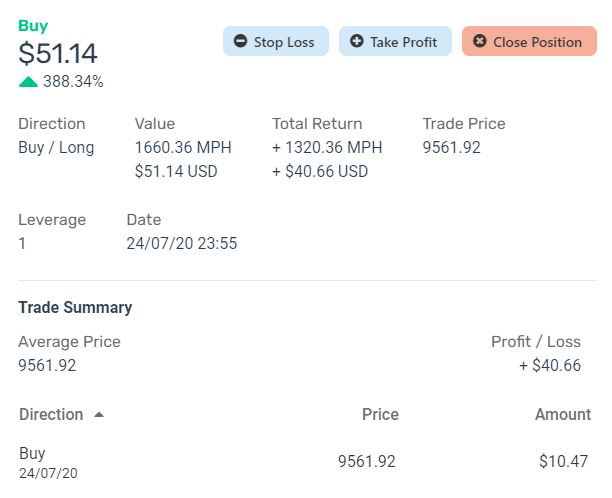612x498 pixels.
Task: Click the plus icon on Take Profit
Action: click(x=356, y=41)
